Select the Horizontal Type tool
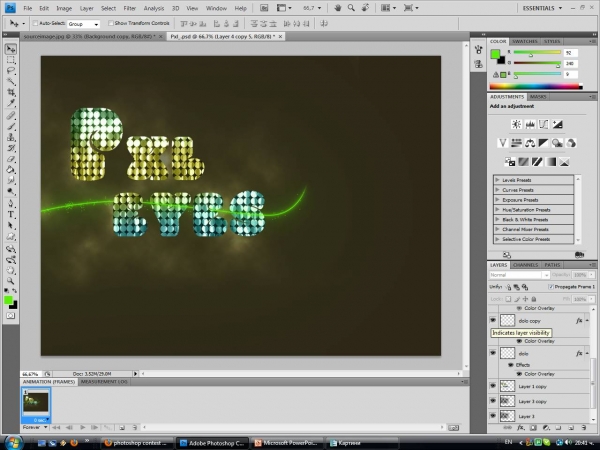This screenshot has height=450, width=600. [11, 214]
